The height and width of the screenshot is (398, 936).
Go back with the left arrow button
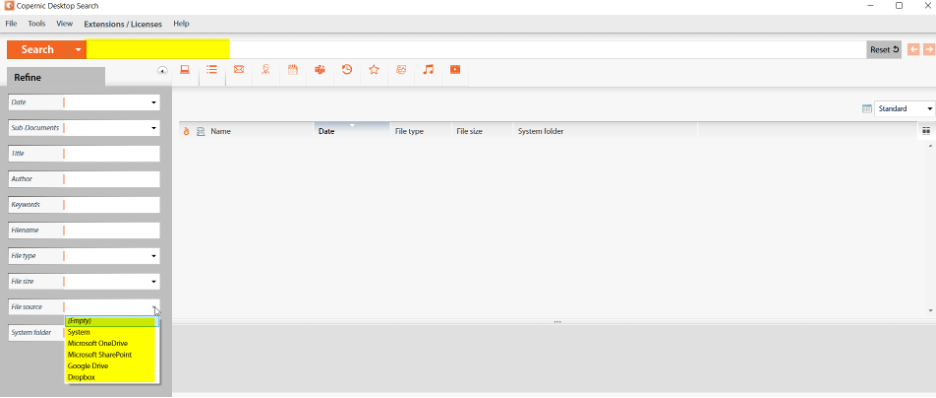913,50
